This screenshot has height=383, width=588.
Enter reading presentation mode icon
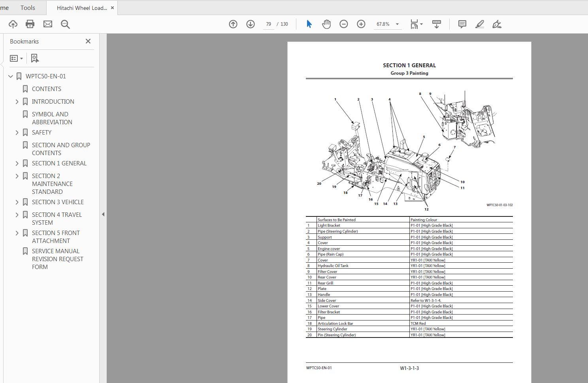[x=437, y=24]
